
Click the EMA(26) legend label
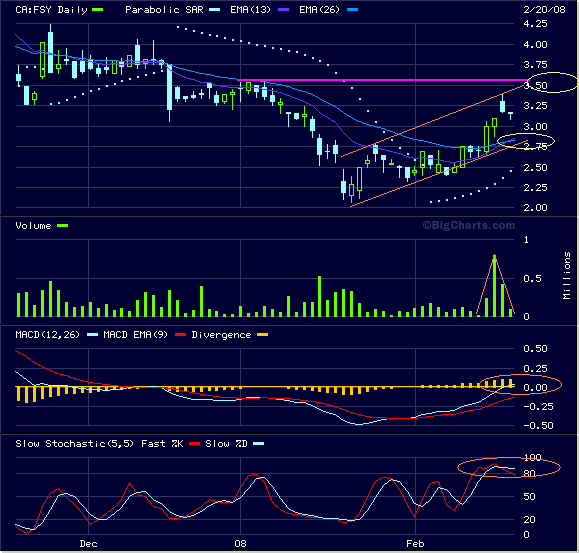tap(319, 10)
